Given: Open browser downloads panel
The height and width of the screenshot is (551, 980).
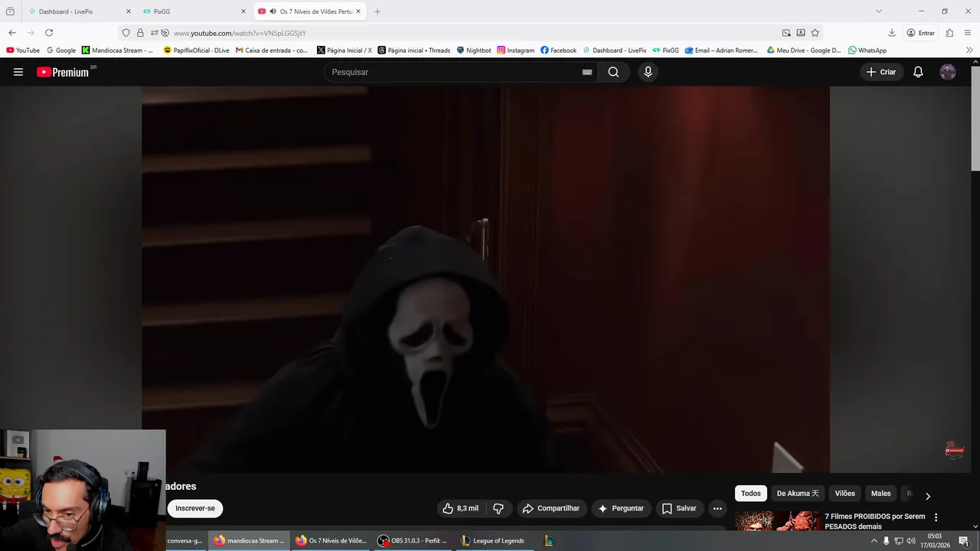Looking at the screenshot, I should (x=892, y=33).
